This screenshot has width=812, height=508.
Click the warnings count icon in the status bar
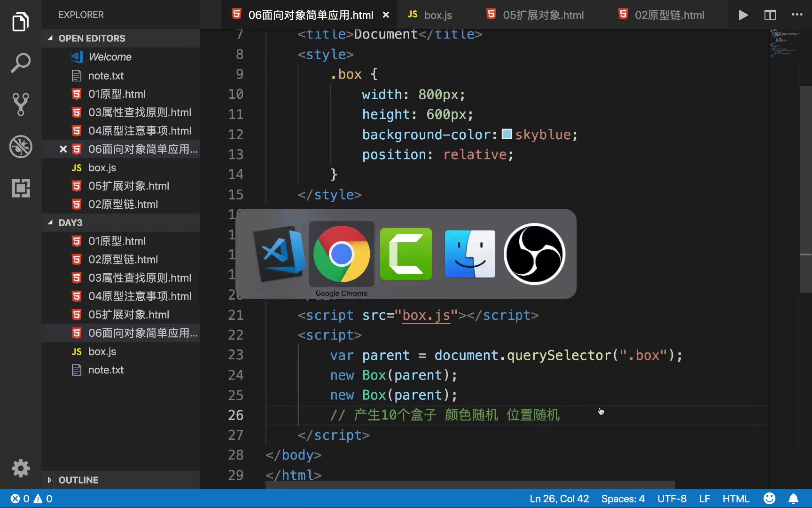pos(43,499)
